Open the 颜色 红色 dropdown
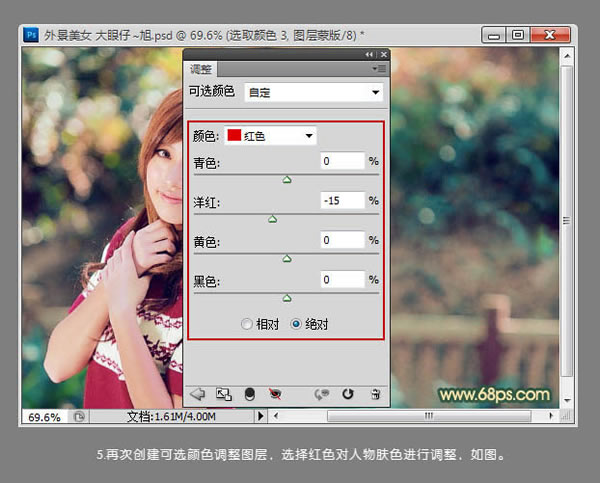600x483 pixels. coord(270,135)
